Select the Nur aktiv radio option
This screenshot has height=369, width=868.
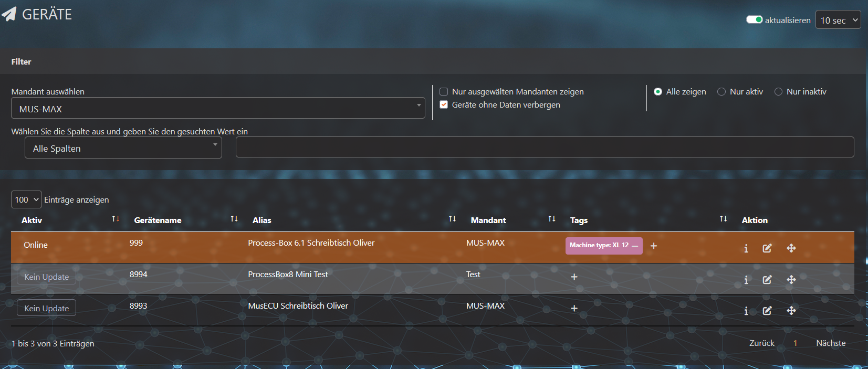coord(721,92)
